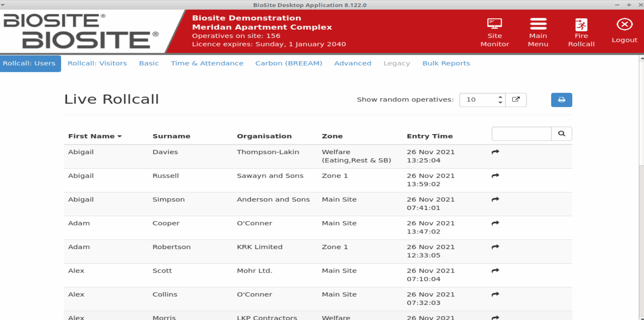Select surname Russell cell
Image resolution: width=644 pixels, height=320 pixels.
(x=166, y=176)
